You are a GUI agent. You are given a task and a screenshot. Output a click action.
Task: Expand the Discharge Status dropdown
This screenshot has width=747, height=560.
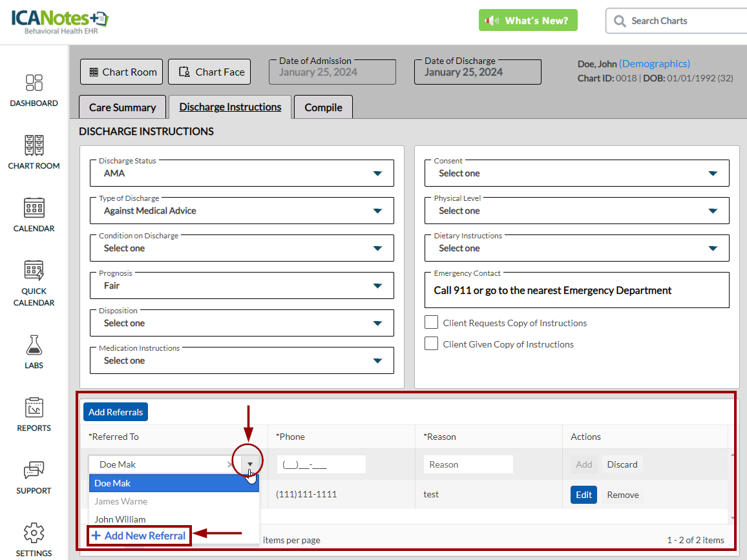tap(377, 173)
